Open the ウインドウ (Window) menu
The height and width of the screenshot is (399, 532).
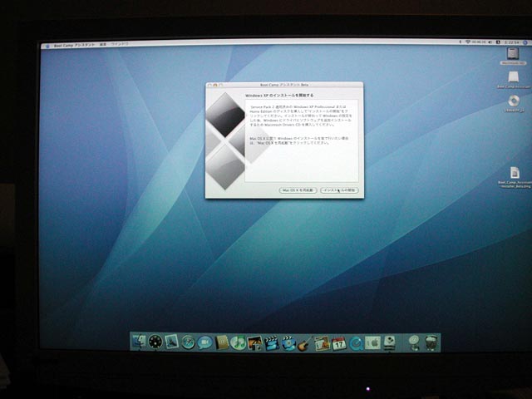click(120, 45)
